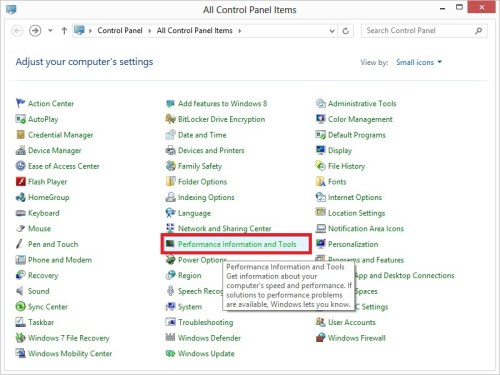Click the Fonts icon
Viewport: 500px width, 375px height.
320,181
